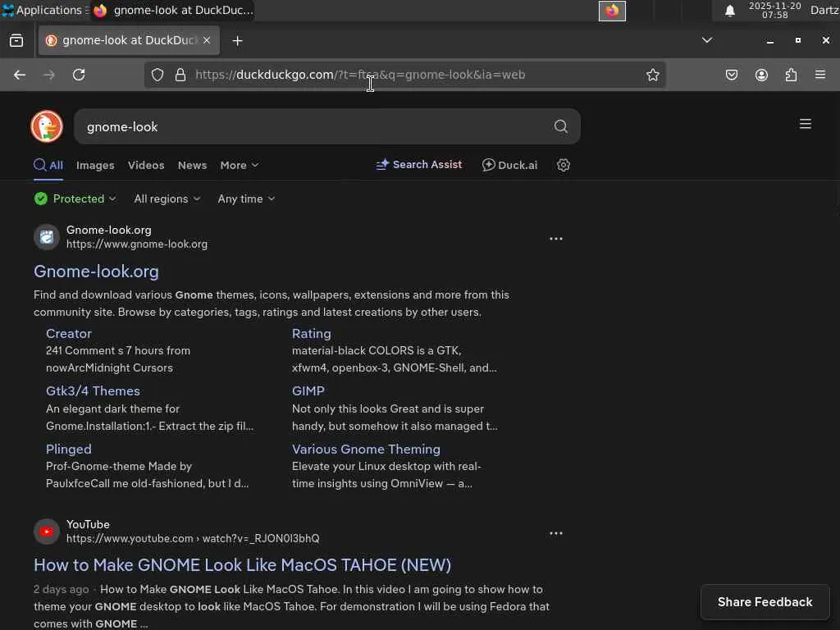Open the Gtk3/4 Themes sitelink

point(94,391)
